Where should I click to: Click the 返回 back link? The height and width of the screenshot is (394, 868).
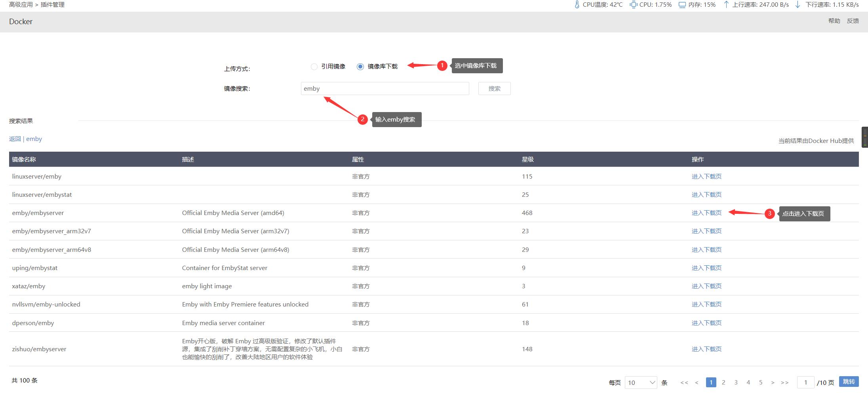15,139
